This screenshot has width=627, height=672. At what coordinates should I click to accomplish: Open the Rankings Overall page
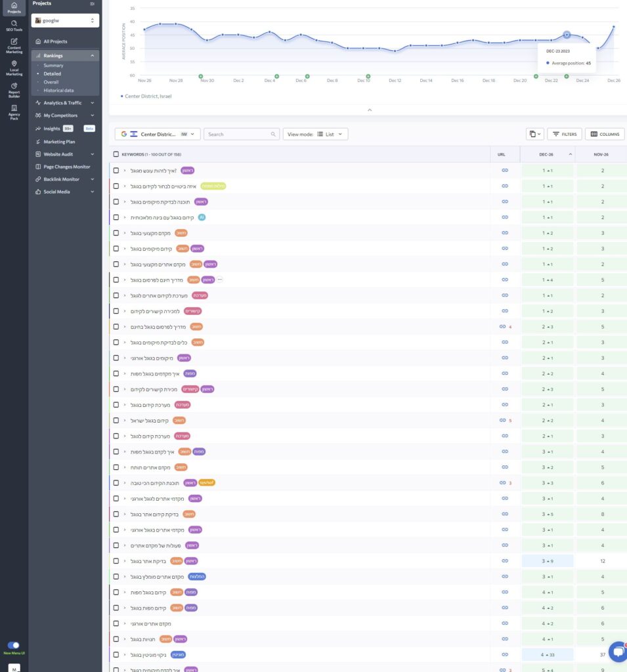(x=51, y=82)
